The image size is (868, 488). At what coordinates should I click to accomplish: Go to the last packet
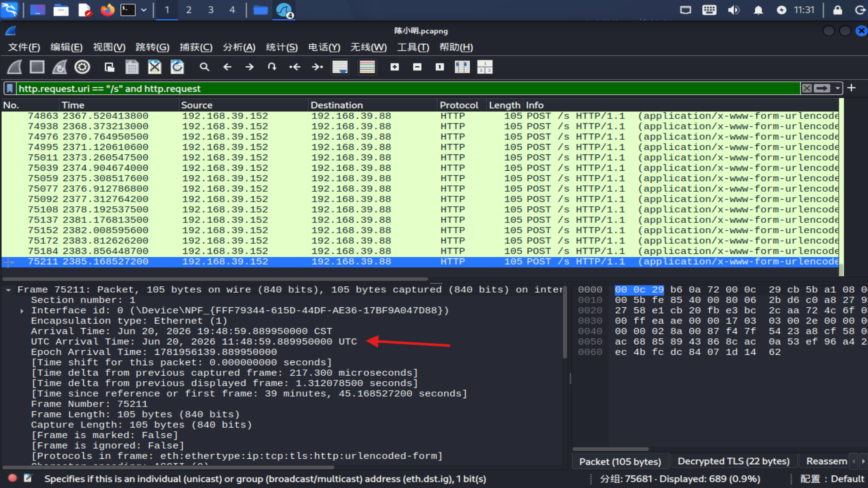317,67
